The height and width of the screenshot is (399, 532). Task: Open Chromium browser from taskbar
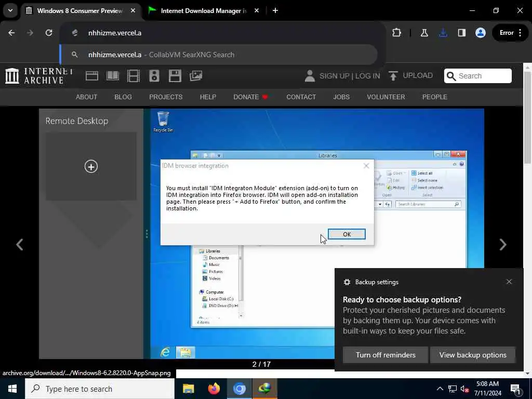point(239,389)
